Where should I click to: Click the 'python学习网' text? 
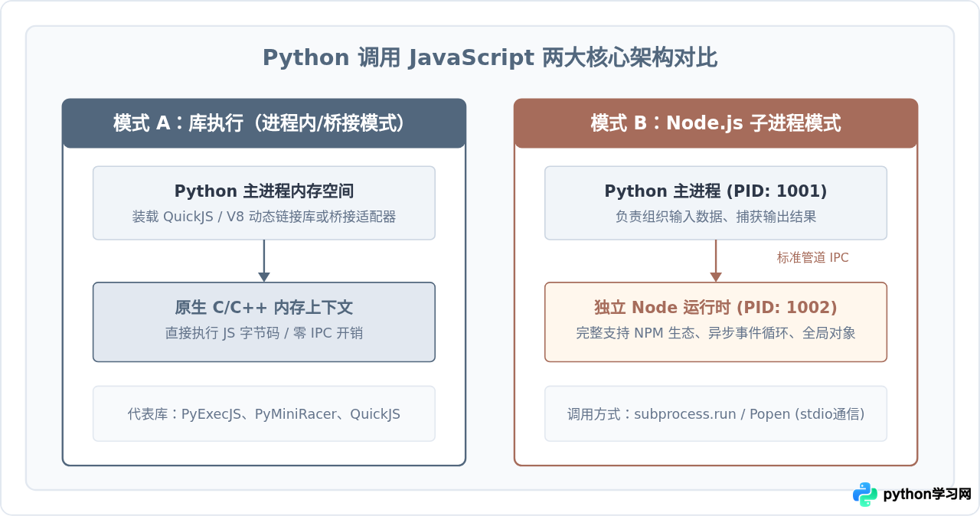926,495
